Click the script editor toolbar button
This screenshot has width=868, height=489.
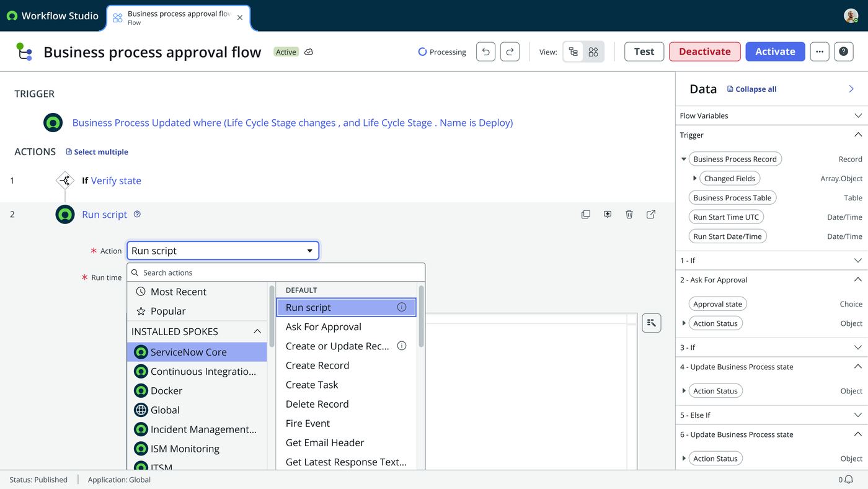click(652, 323)
